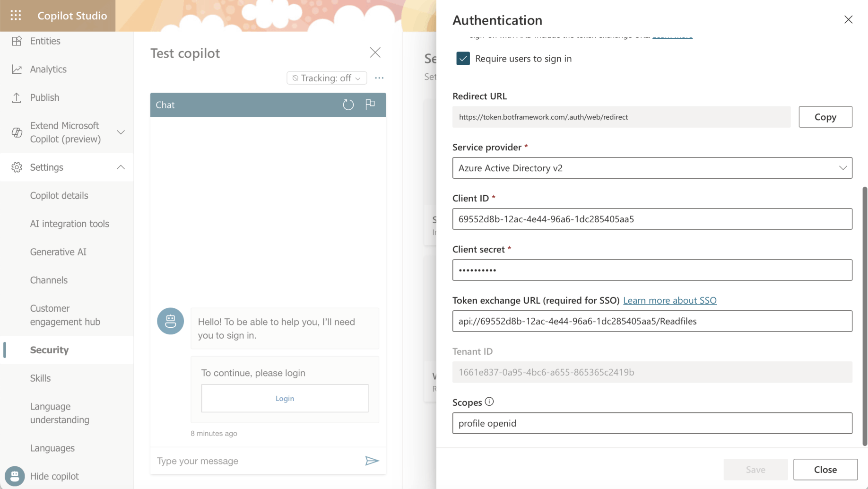Viewport: 868px width, 489px height.
Task: Close the Test copilot panel
Action: (375, 52)
